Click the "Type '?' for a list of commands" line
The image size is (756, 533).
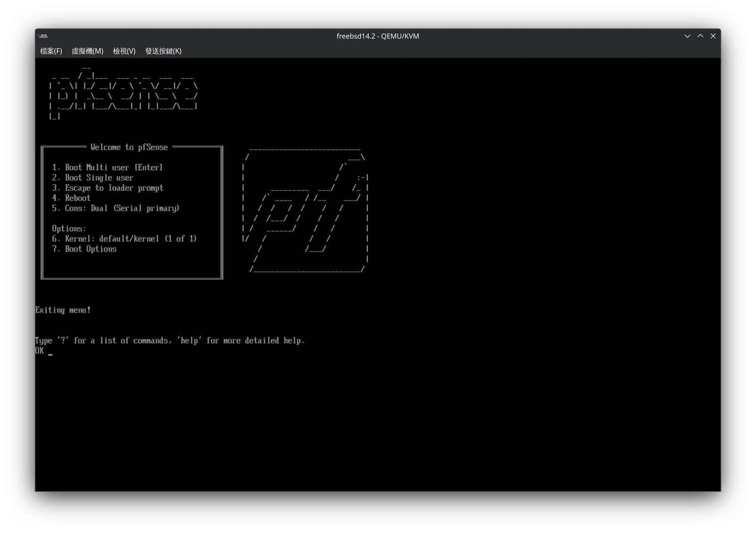click(170, 341)
